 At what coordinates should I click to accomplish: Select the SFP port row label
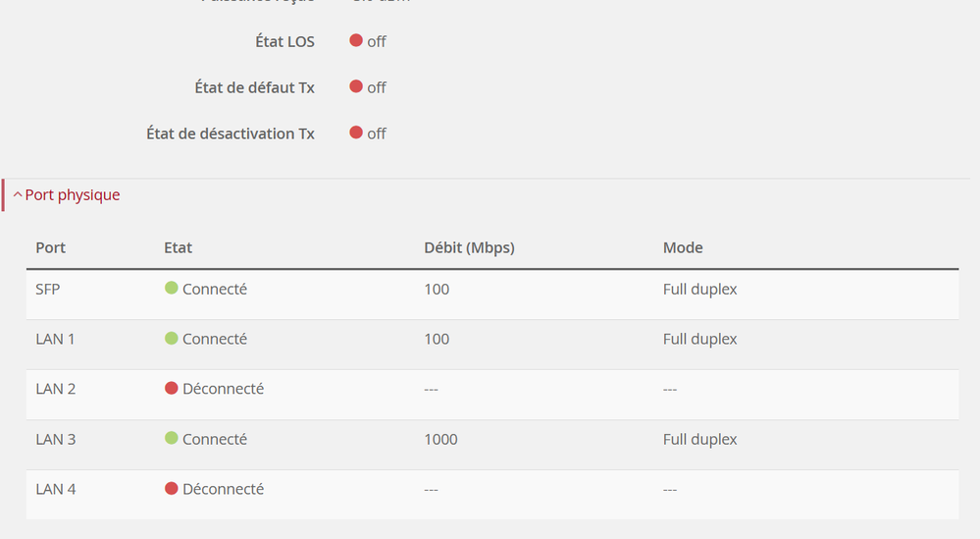click(x=48, y=290)
